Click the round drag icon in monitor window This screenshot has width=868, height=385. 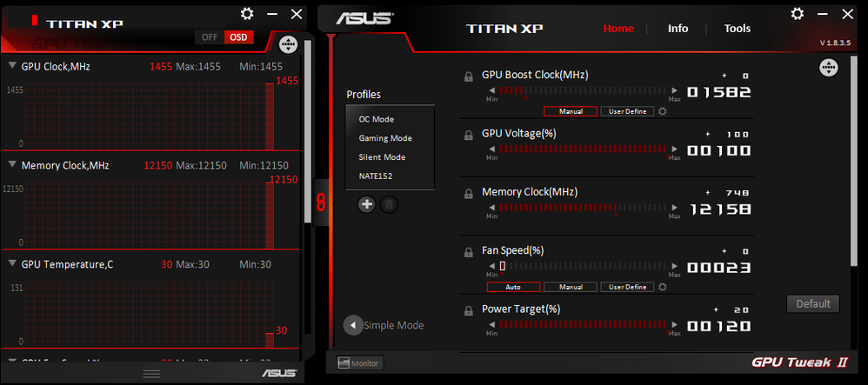tap(289, 44)
